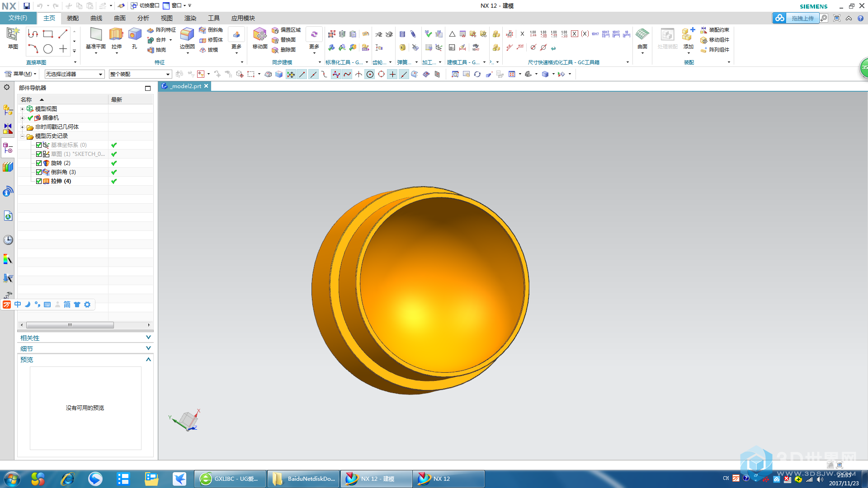Click Pattern Component (阵列组件)
Viewport: 868px width, 488px height.
click(x=715, y=50)
